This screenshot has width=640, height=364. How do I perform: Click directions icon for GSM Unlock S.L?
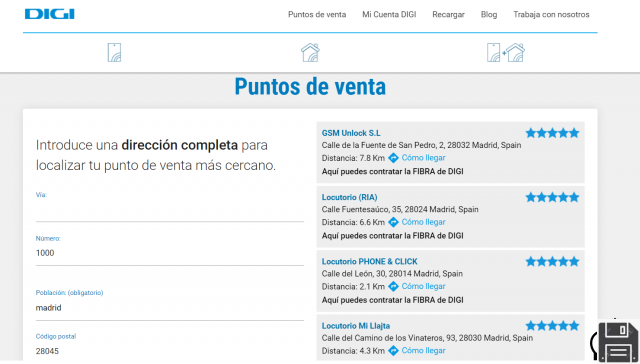[393, 158]
